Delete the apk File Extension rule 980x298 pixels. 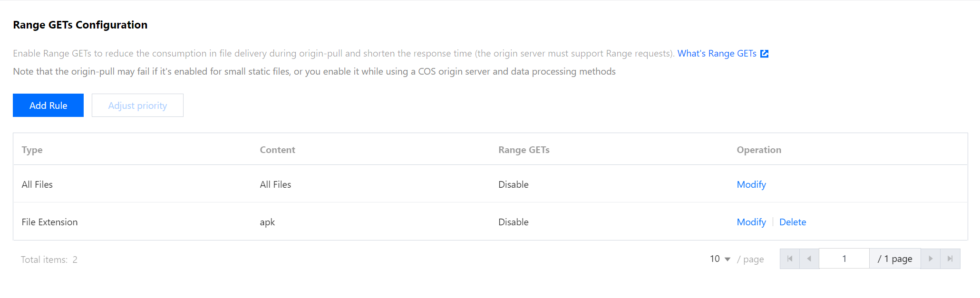click(x=792, y=222)
